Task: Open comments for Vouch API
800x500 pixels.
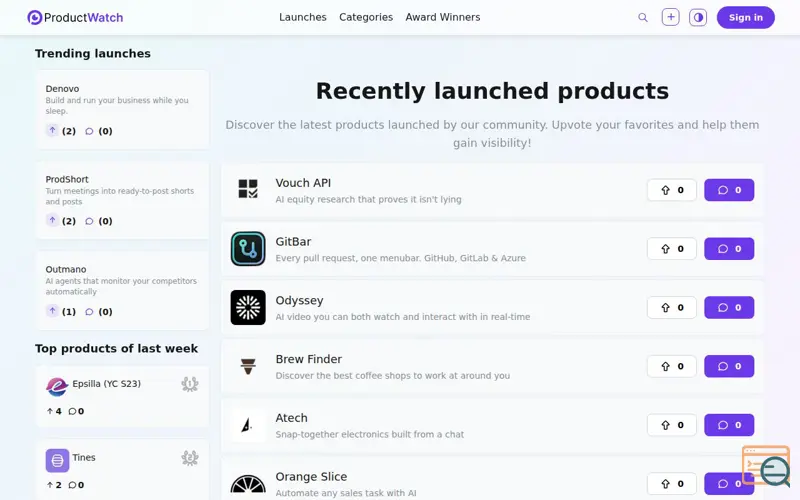Action: click(x=729, y=190)
